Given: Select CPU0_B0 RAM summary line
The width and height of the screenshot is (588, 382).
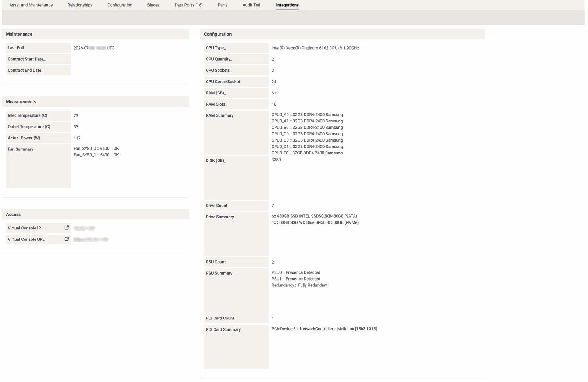Looking at the screenshot, I should [307, 128].
